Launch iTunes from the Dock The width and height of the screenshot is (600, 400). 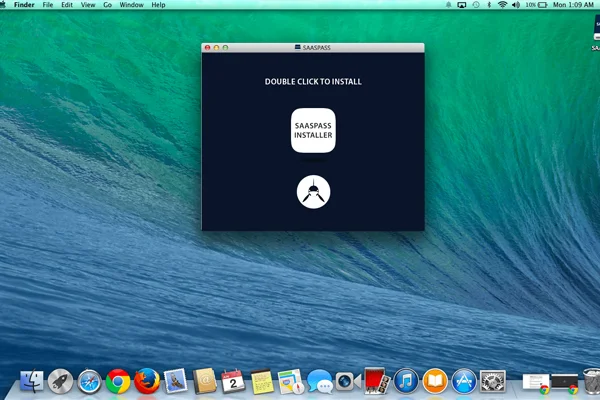(x=406, y=381)
